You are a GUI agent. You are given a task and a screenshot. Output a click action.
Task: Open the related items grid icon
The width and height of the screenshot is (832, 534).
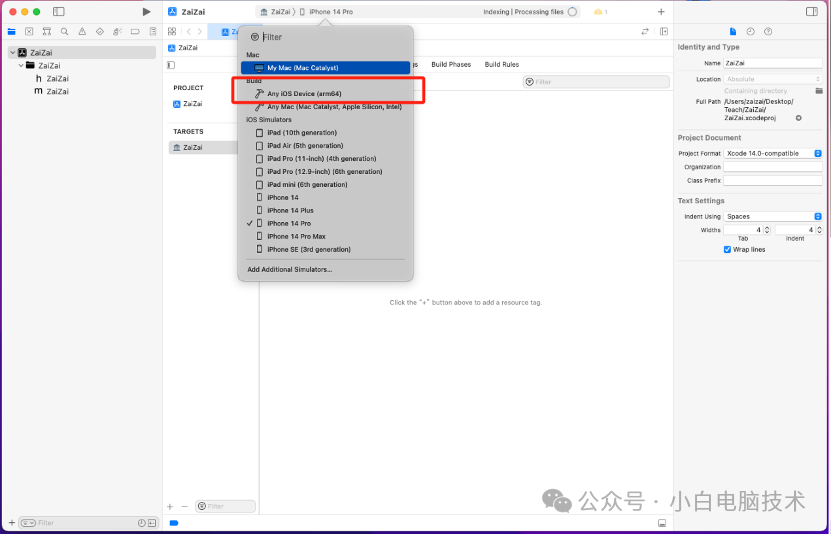(172, 32)
